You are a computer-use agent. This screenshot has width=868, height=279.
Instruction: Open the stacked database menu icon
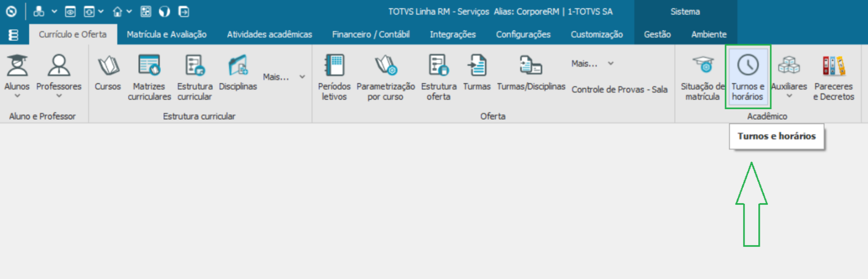tap(13, 34)
